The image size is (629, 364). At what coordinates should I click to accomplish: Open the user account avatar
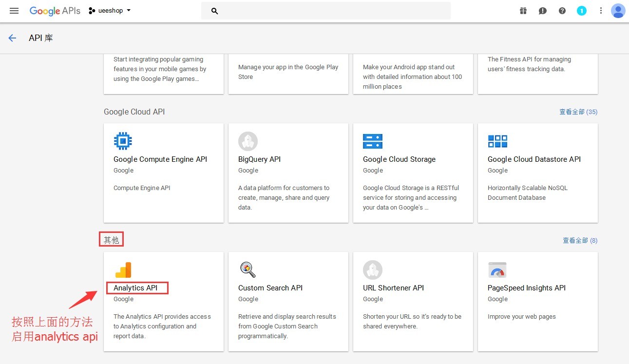618,11
